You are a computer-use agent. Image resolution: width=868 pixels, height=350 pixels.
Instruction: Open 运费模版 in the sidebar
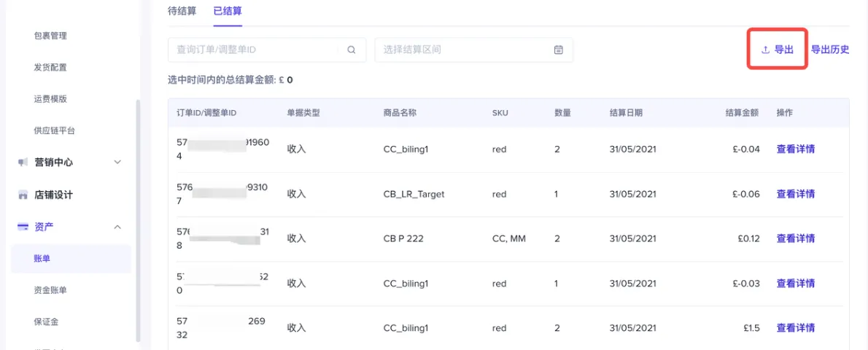coord(50,99)
